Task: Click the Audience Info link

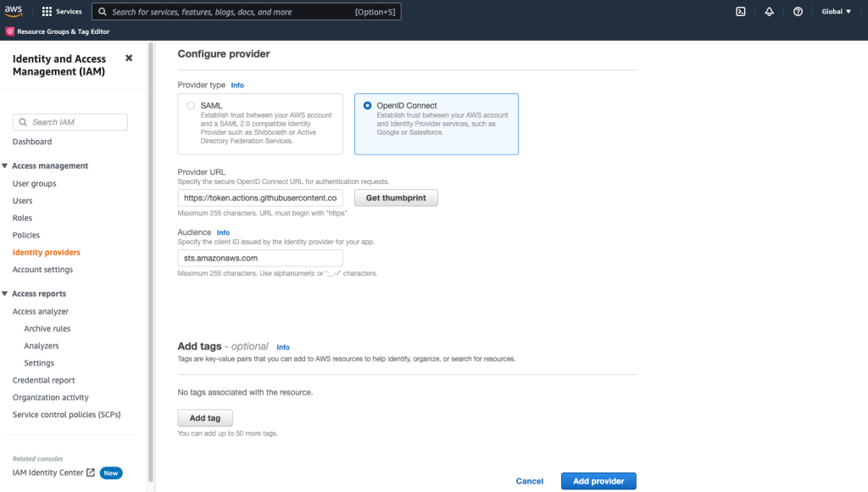Action: (x=223, y=232)
